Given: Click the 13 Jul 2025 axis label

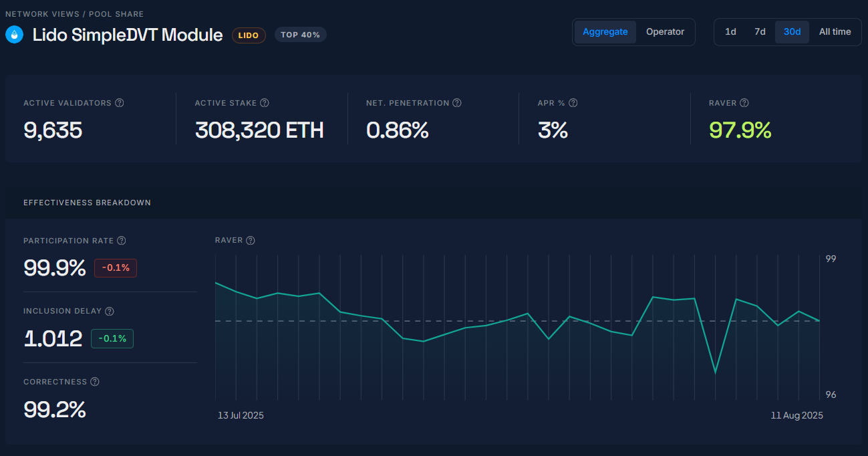Looking at the screenshot, I should click(x=241, y=415).
